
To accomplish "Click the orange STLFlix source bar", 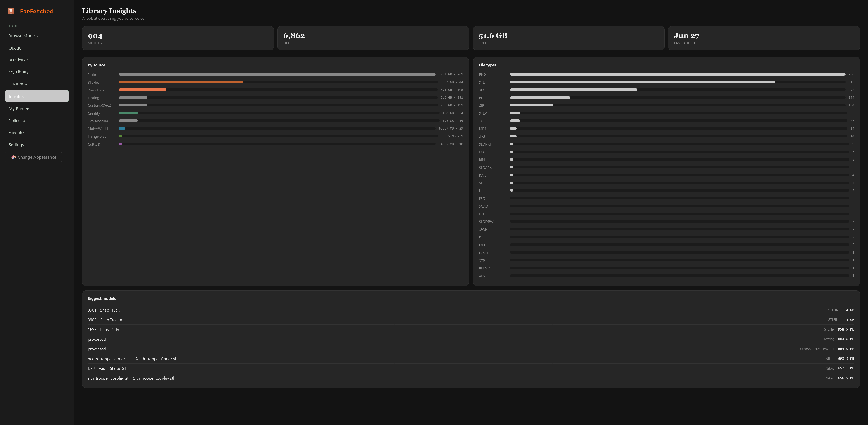I will coord(181,82).
